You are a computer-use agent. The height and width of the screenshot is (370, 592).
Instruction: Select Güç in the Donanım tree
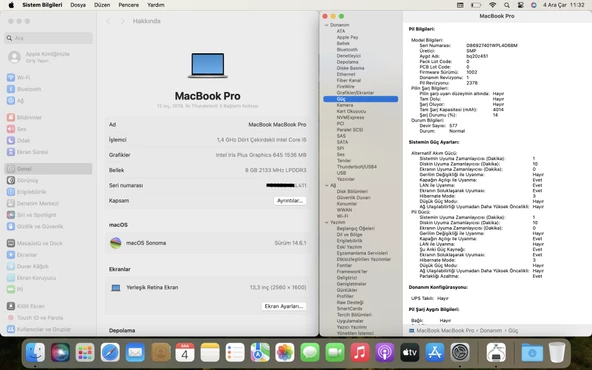tap(361, 99)
